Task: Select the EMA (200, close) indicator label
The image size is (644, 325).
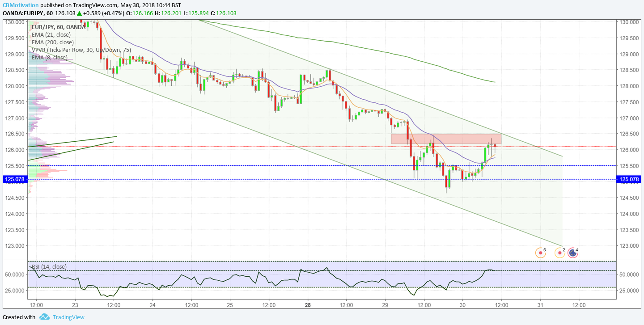Action: point(53,42)
